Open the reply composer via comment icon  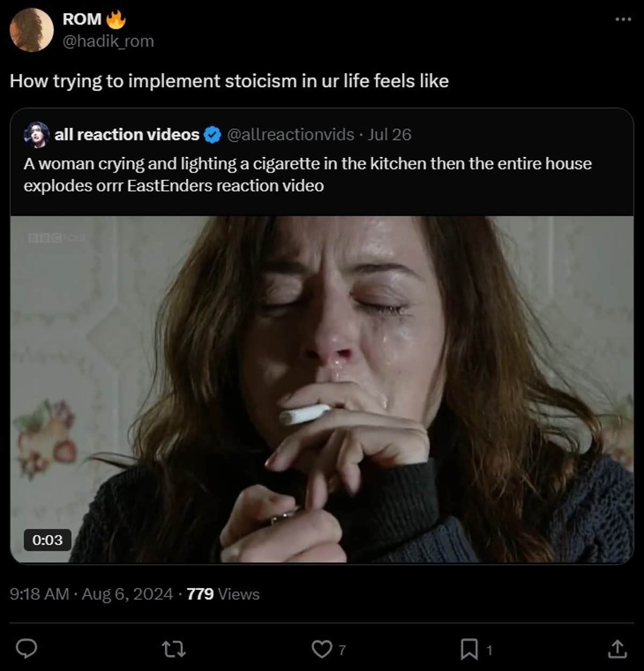[26, 649]
